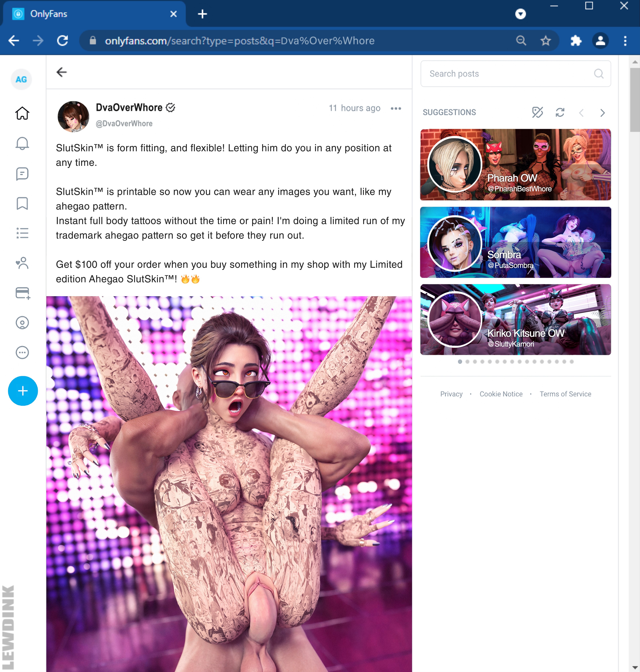
Task: Go to the Home feed icon
Action: [22, 113]
